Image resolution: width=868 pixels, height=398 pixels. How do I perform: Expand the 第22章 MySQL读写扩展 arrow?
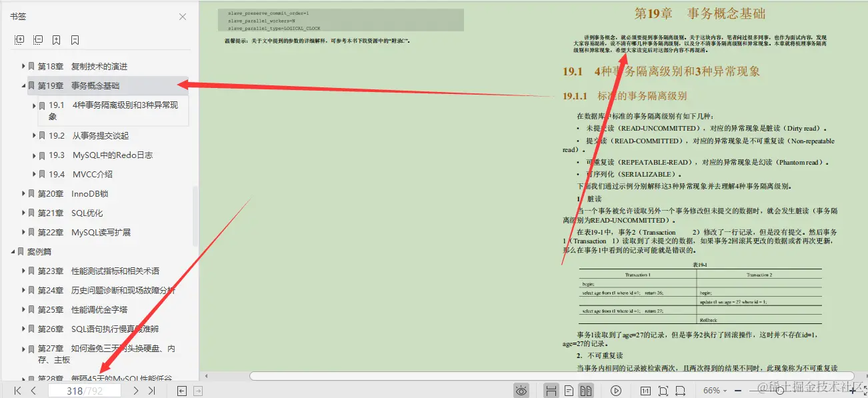23,232
